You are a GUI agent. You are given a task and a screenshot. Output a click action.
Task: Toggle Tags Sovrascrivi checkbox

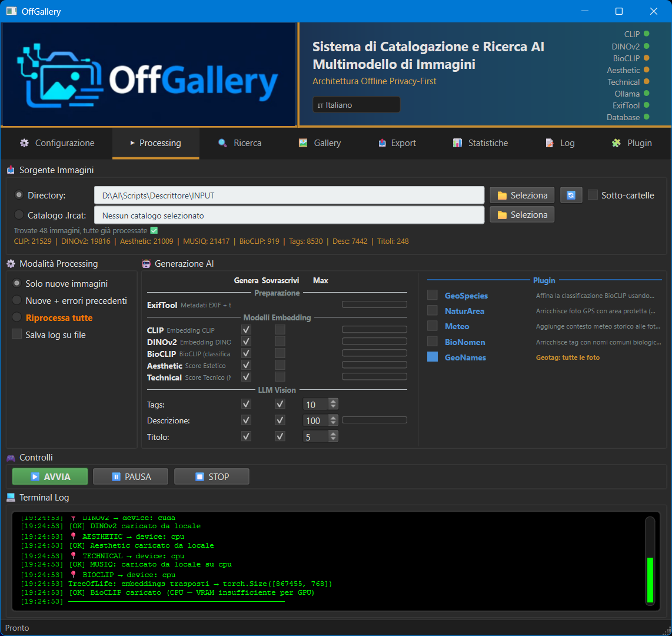point(280,404)
